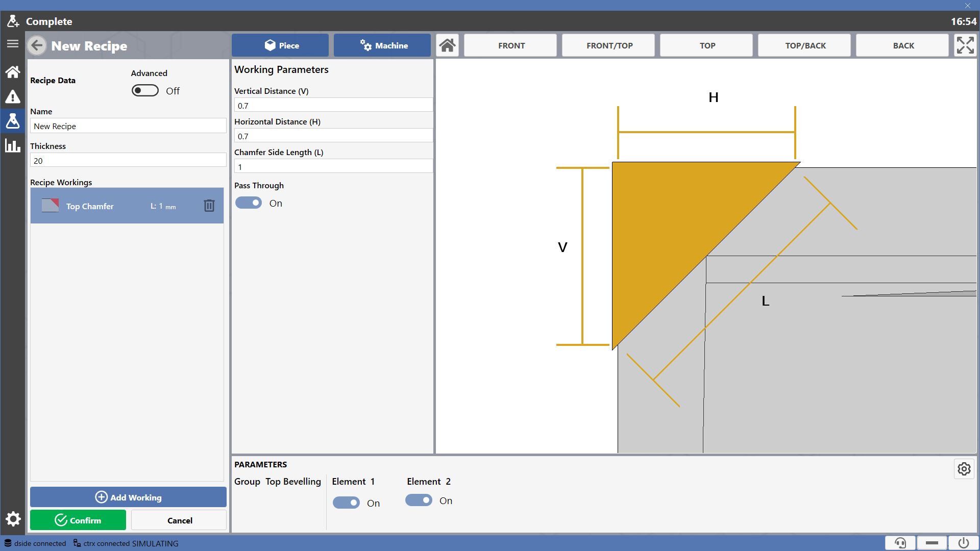This screenshot has width=980, height=551.
Task: Delete the Top Chamfer working
Action: pyautogui.click(x=209, y=206)
